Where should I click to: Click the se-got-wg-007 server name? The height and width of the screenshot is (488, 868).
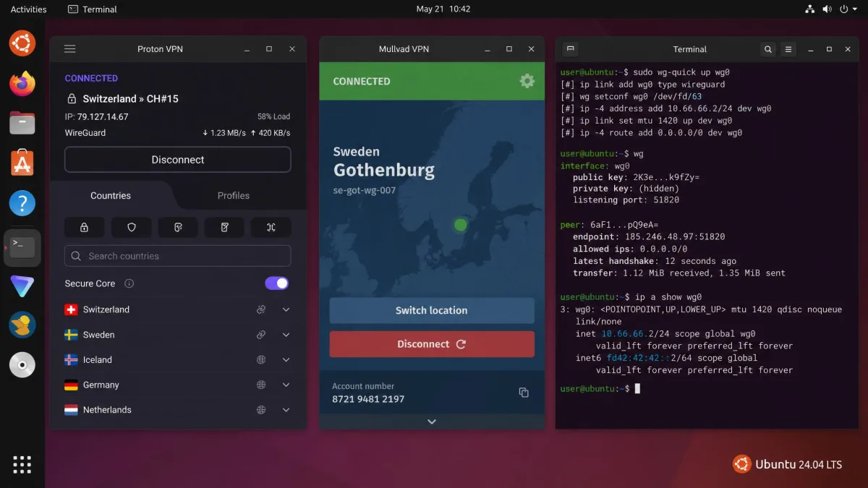point(365,191)
